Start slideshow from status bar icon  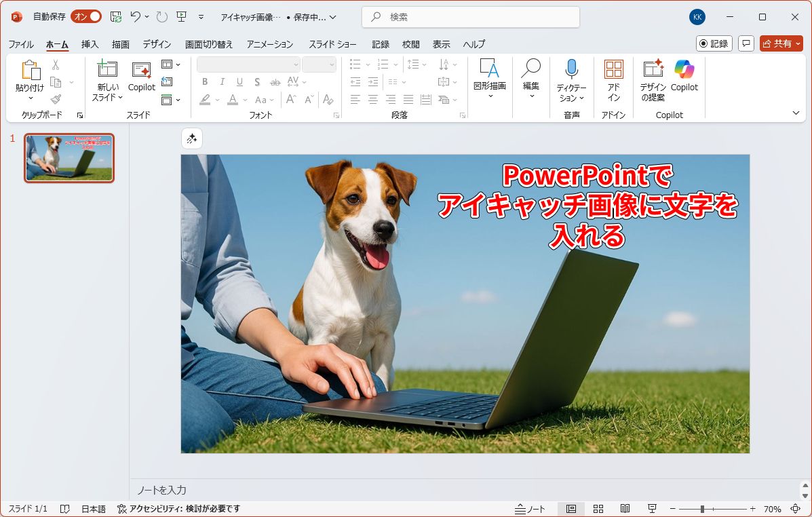point(652,509)
